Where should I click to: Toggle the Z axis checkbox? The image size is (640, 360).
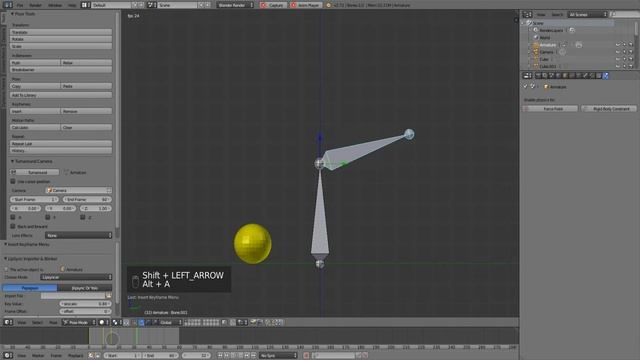click(83, 217)
